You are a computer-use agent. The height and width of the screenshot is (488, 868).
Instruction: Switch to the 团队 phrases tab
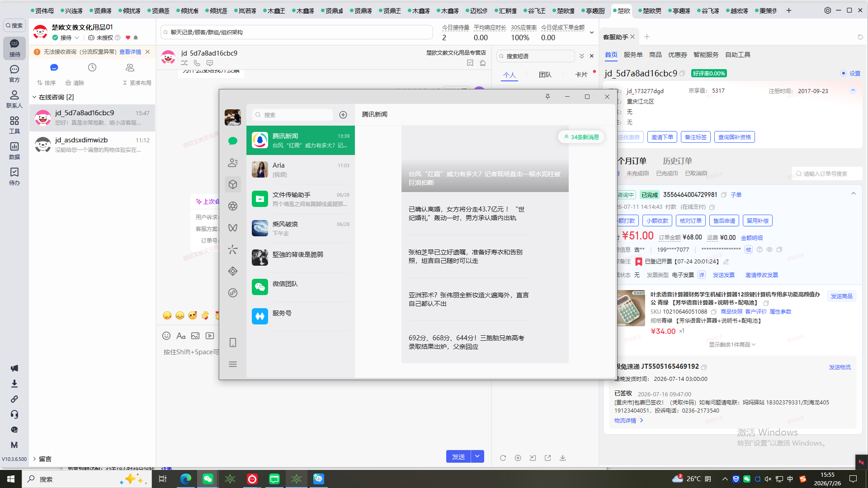point(545,75)
